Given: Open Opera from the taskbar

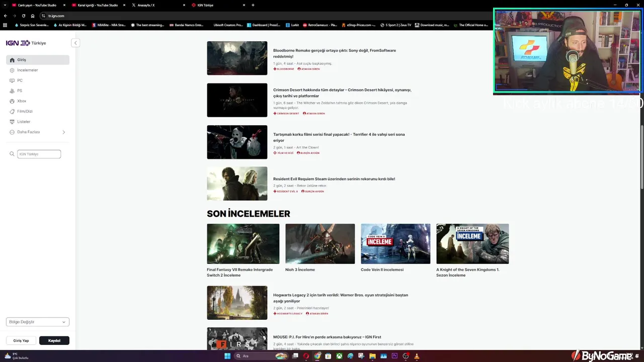Looking at the screenshot, I should 306,356.
